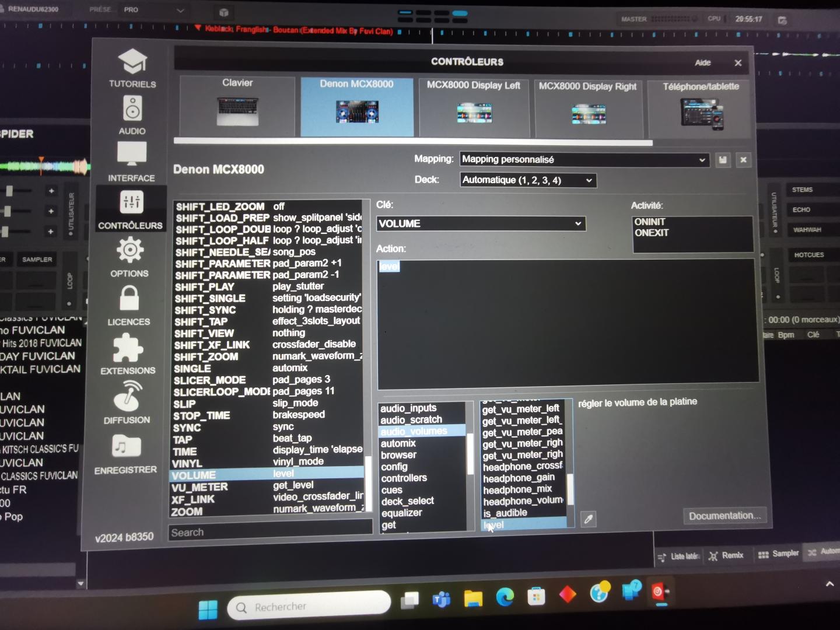Click inside the Action text box
This screenshot has height=630, width=840.
[x=568, y=324]
